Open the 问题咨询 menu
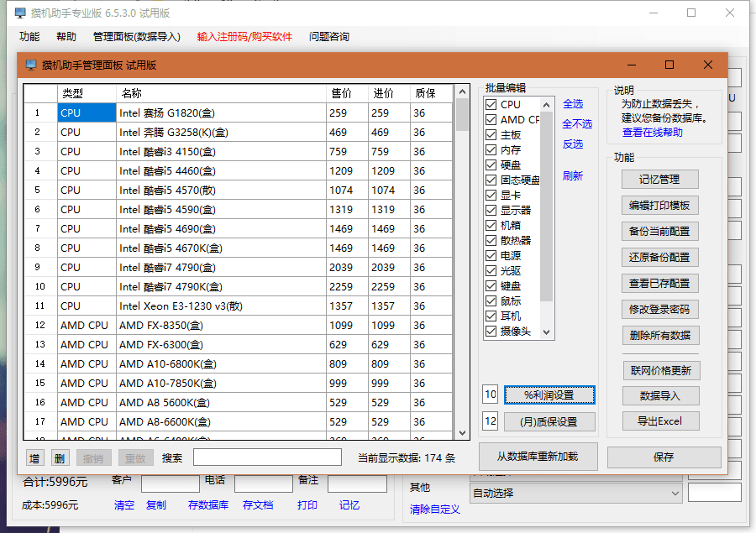Screen dimensions: 756x533 click(329, 37)
